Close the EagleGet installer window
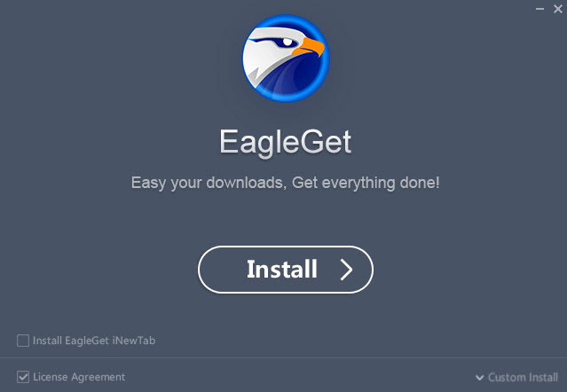Screen dimensions: 567x392 (558, 9)
